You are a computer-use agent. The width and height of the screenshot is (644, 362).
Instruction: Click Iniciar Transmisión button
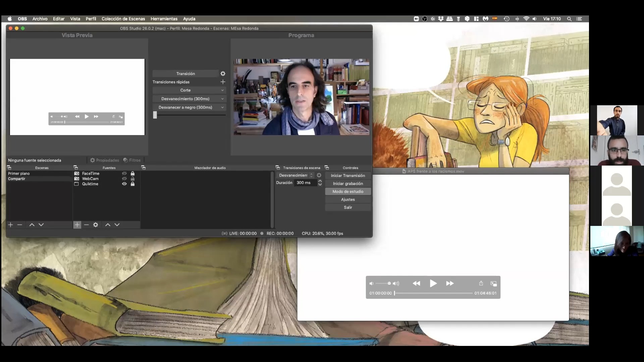pyautogui.click(x=348, y=176)
